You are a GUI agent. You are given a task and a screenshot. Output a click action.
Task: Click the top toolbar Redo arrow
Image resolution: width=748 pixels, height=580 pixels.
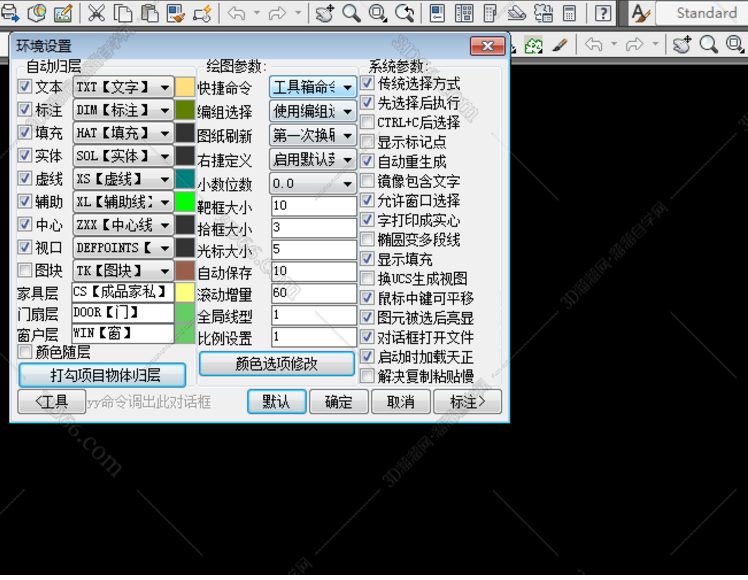[277, 13]
